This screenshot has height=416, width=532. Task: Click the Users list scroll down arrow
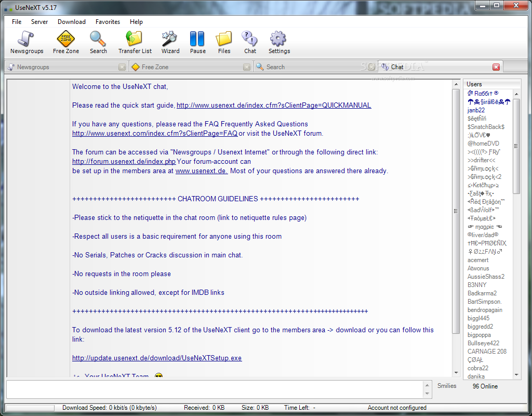coord(516,375)
